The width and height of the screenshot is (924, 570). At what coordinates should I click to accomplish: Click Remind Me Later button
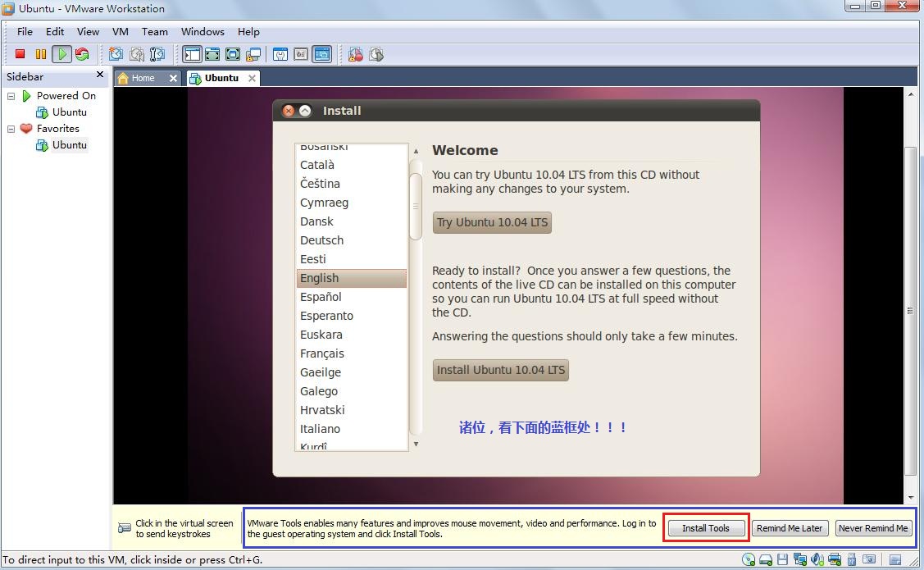[790, 528]
